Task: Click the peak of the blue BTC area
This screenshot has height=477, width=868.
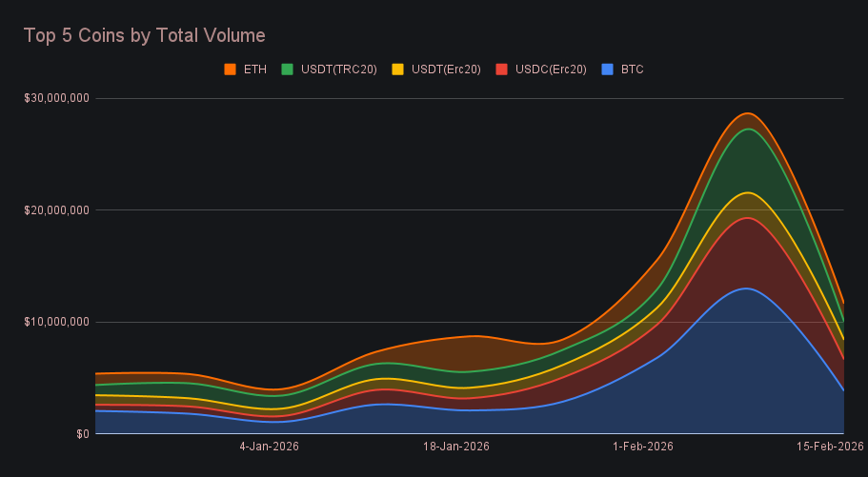Action: (x=747, y=288)
